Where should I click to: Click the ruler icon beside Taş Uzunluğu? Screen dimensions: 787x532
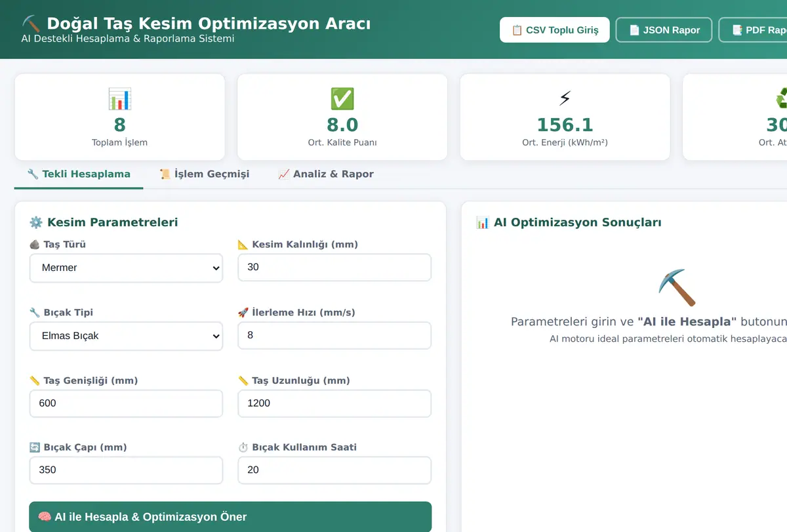243,380
